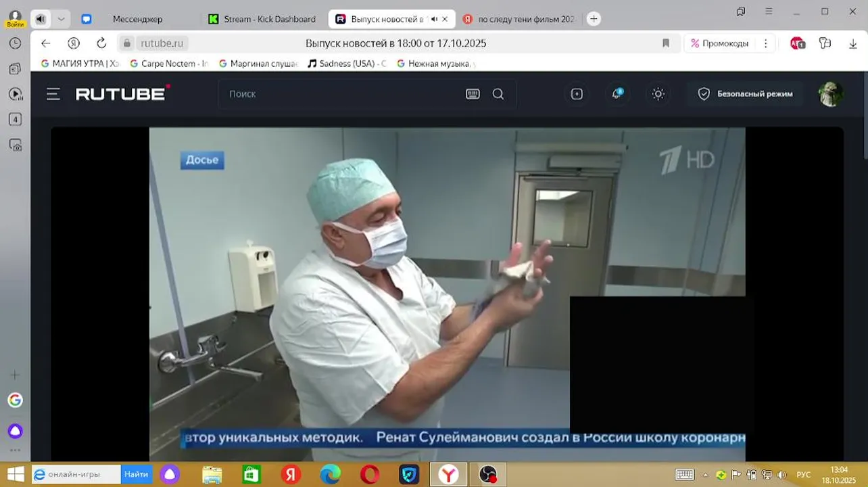Screen dimensions: 868x487
Task: Toggle RUTUBE light/dark theme icon
Action: click(x=658, y=94)
